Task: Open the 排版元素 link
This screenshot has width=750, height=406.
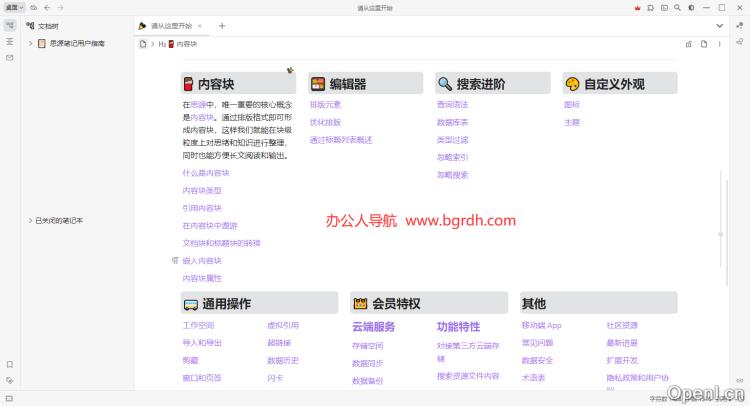Action: point(325,104)
